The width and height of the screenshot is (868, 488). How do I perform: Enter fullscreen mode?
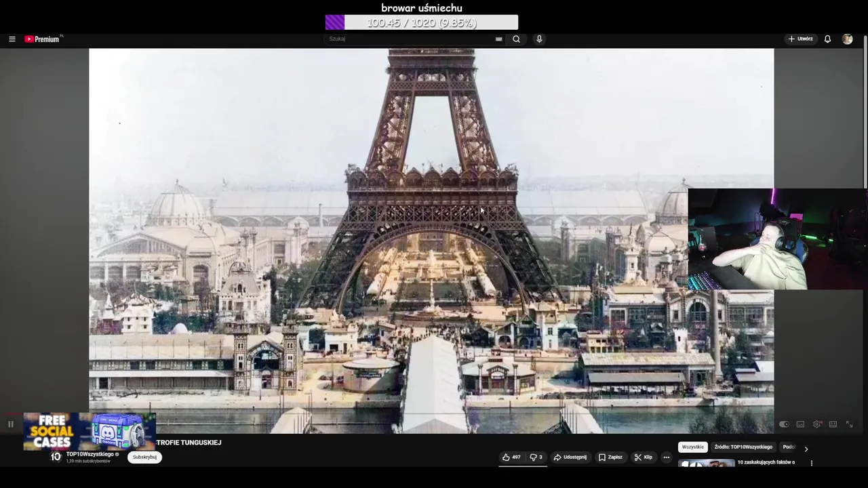coord(849,424)
